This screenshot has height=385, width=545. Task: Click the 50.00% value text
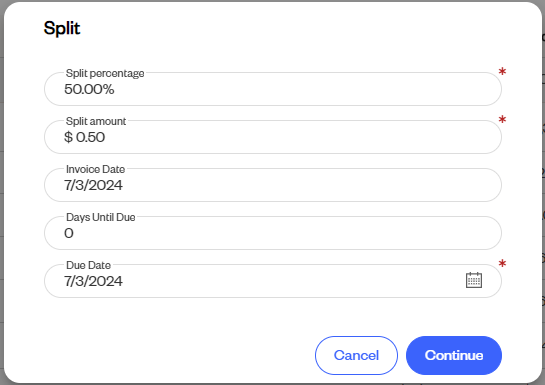point(89,89)
